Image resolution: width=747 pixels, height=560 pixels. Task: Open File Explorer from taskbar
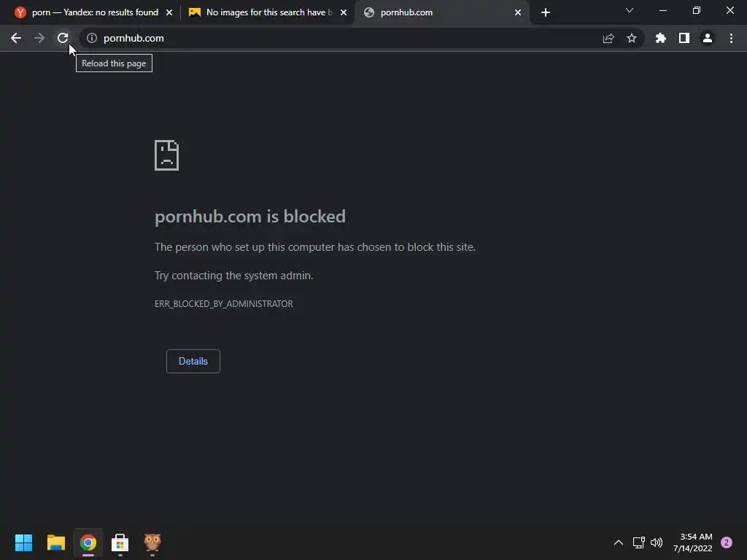[55, 542]
